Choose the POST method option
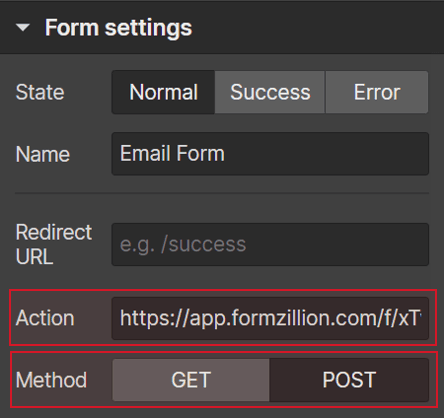The image size is (444, 418). click(x=349, y=380)
